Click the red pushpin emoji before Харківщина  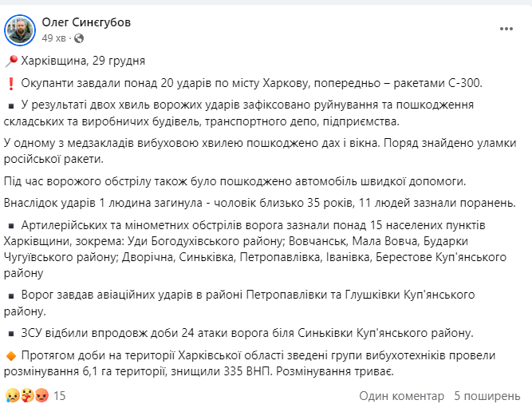[10, 61]
